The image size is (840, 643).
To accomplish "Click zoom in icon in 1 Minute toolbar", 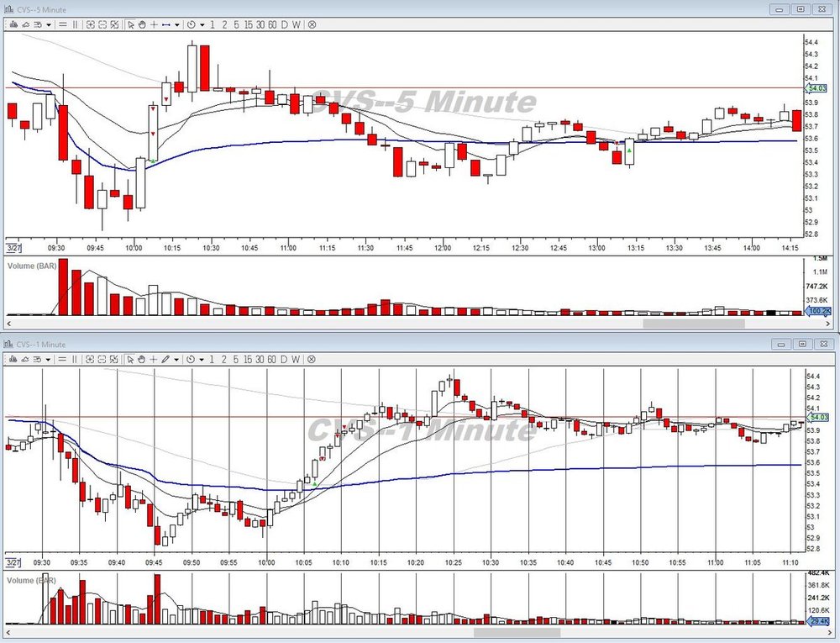I will pyautogui.click(x=90, y=360).
